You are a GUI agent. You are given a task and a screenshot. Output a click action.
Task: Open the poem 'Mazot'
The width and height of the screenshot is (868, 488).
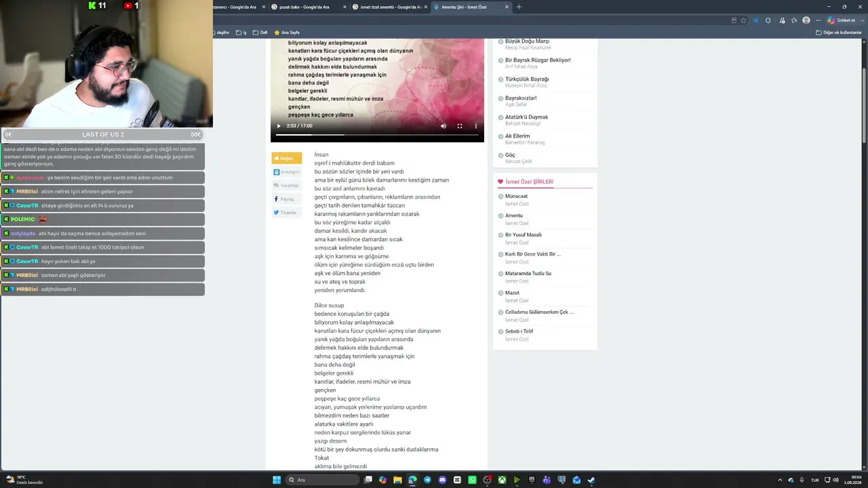coord(512,293)
